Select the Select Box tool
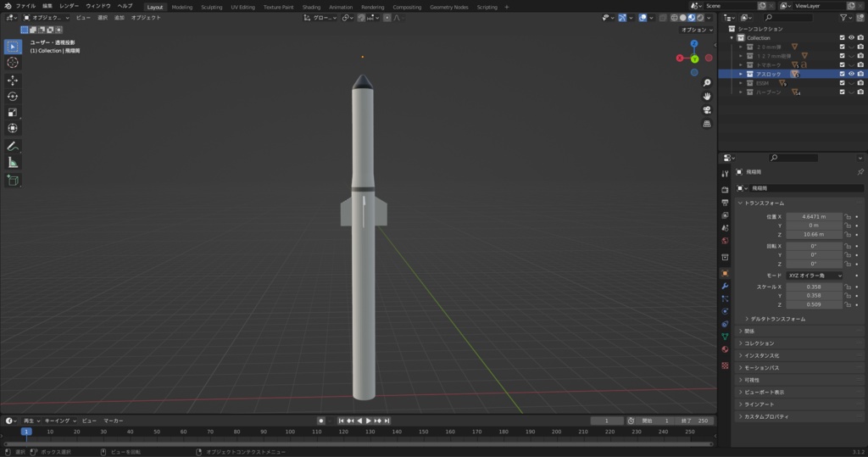868x457 pixels. [13, 47]
